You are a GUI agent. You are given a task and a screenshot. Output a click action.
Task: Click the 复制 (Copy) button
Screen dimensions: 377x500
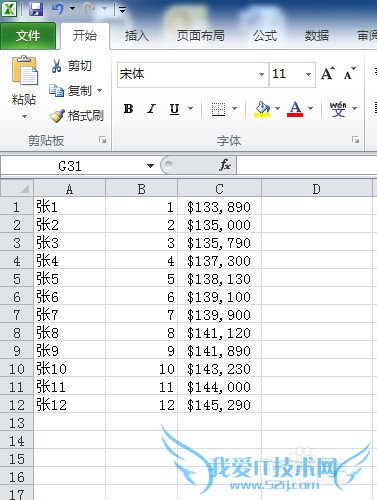71,90
